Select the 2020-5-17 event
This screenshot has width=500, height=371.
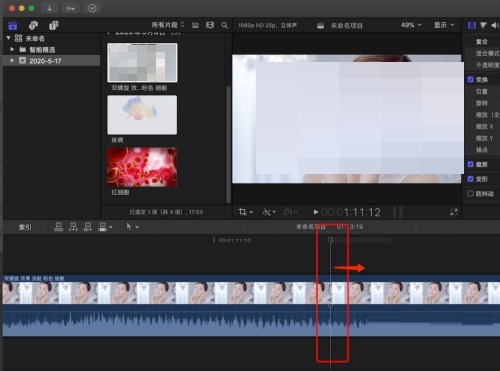pyautogui.click(x=52, y=61)
